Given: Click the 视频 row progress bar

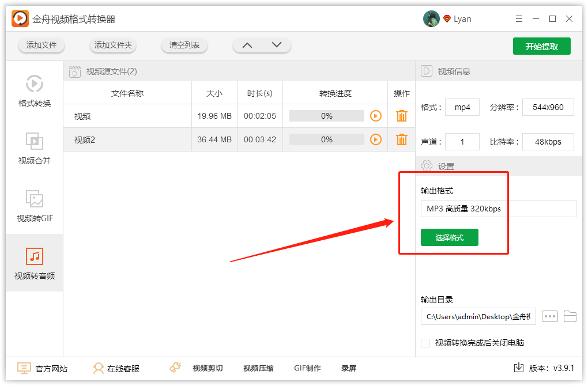Looking at the screenshot, I should pos(327,116).
